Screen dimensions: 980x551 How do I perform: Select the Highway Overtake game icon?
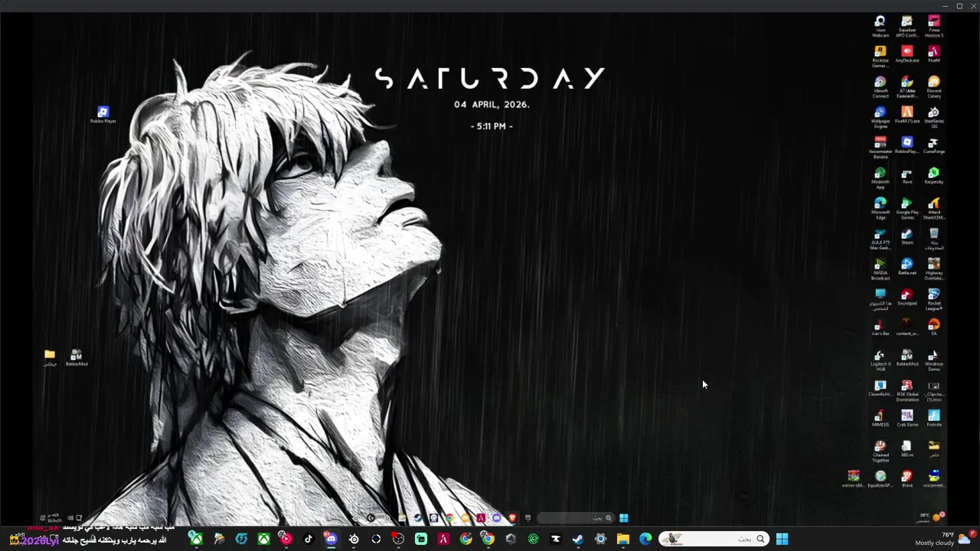point(934,269)
